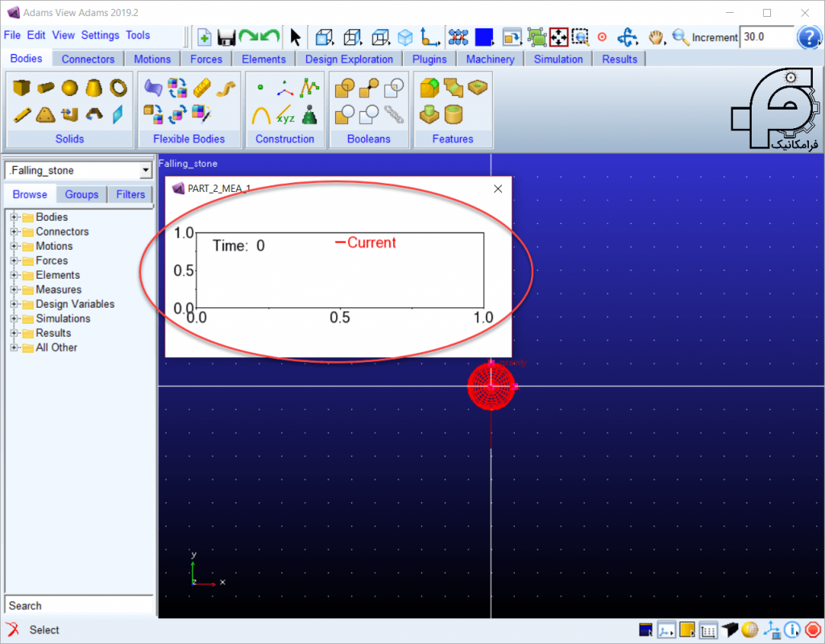Expand the Motions tree folder
Viewport: 825px width, 644px height.
(x=15, y=246)
